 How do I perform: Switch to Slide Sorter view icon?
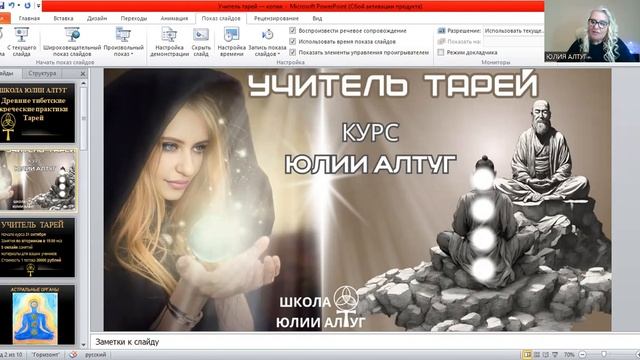537,355
